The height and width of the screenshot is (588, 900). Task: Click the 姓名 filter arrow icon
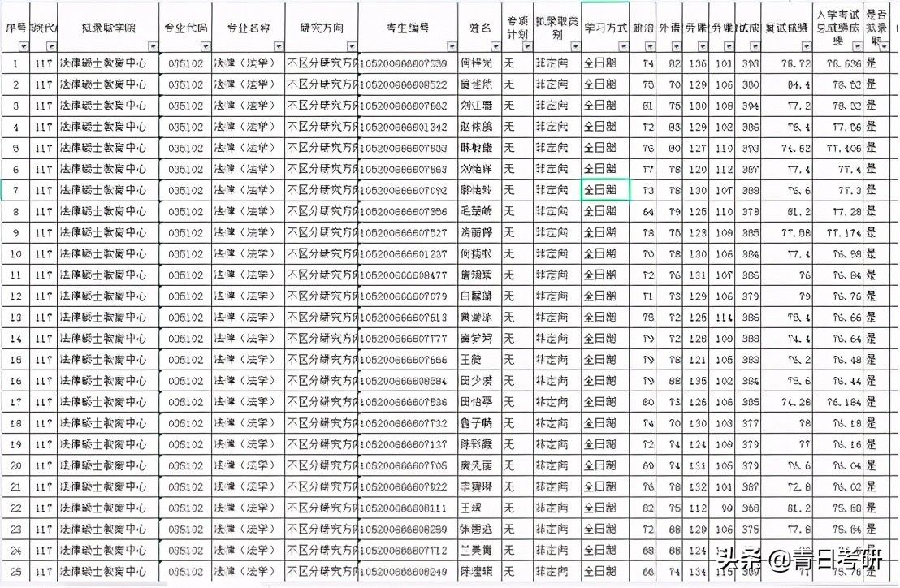tap(495, 46)
